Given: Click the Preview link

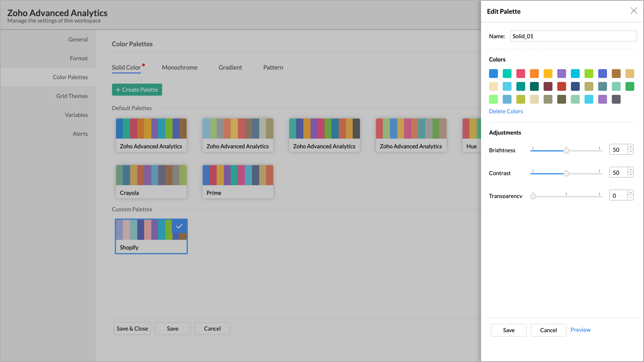Looking at the screenshot, I should point(580,330).
